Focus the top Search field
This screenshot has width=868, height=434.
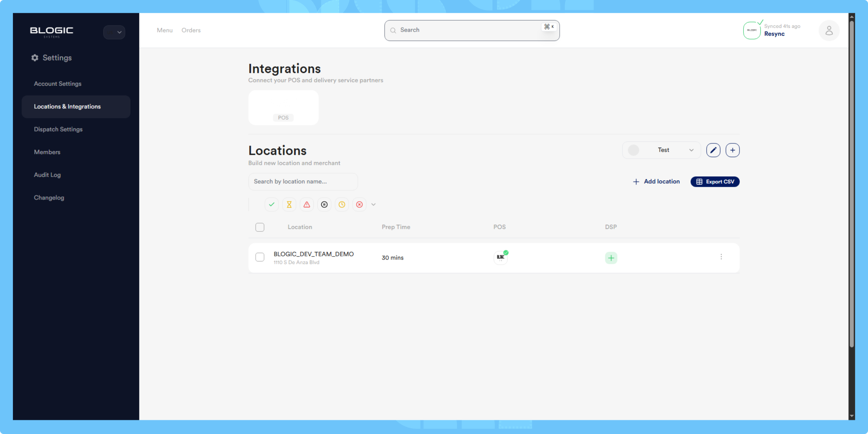click(x=472, y=30)
